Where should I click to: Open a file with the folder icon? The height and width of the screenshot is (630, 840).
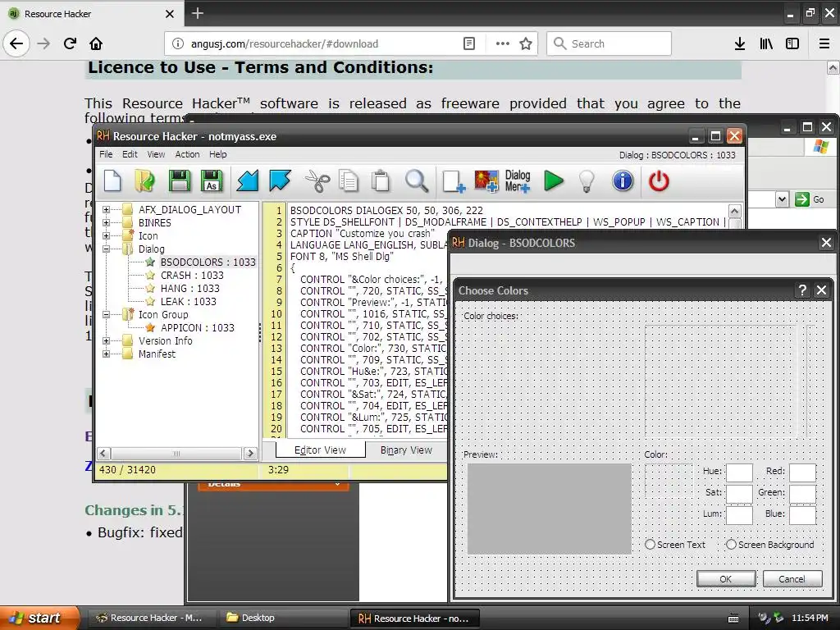coord(144,181)
